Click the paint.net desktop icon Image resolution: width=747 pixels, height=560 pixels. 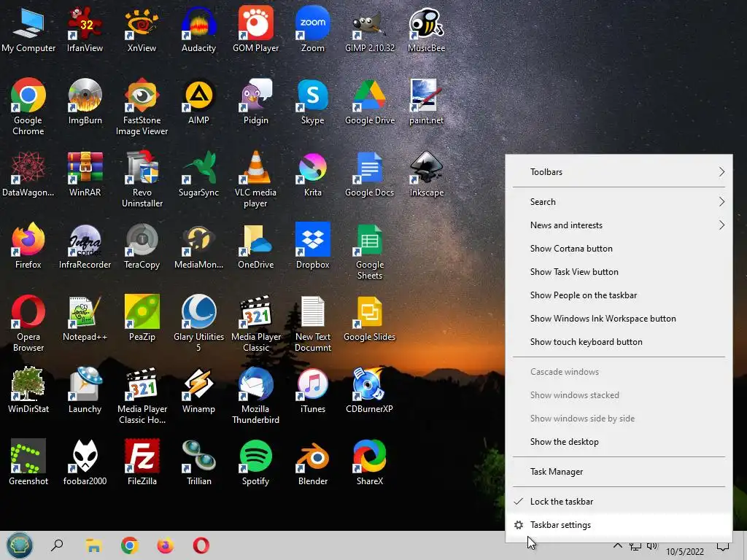[x=426, y=102]
